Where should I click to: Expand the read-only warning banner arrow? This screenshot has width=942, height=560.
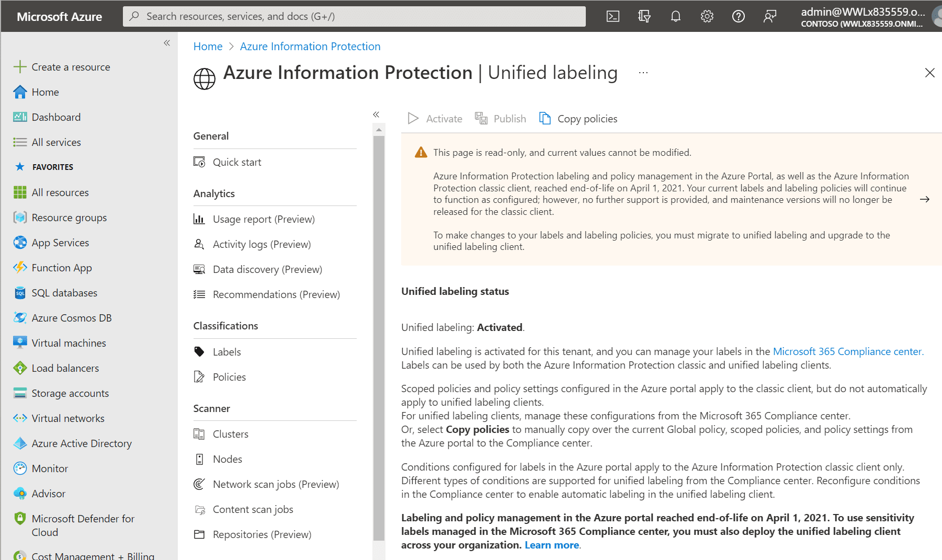924,199
